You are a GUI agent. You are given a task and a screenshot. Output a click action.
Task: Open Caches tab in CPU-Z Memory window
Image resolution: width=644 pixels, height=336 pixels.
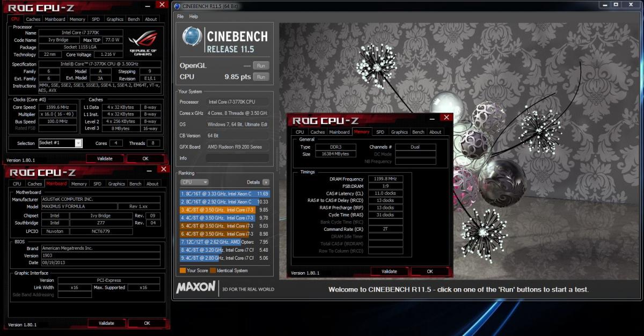pos(318,132)
